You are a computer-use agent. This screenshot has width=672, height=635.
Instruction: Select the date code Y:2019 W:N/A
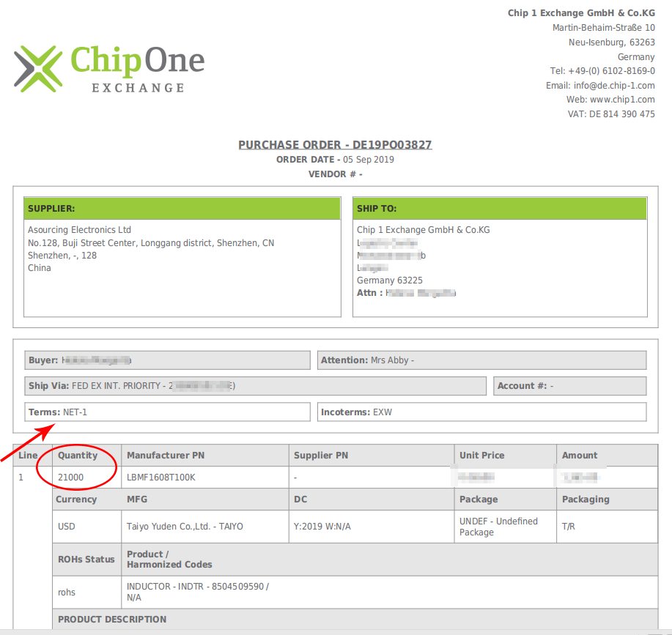tap(322, 527)
